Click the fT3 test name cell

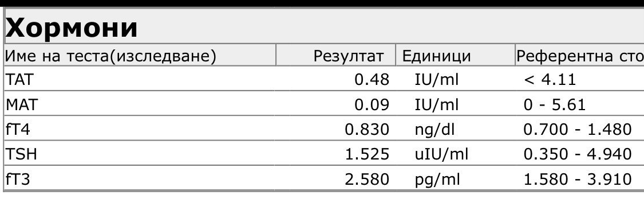point(140,179)
